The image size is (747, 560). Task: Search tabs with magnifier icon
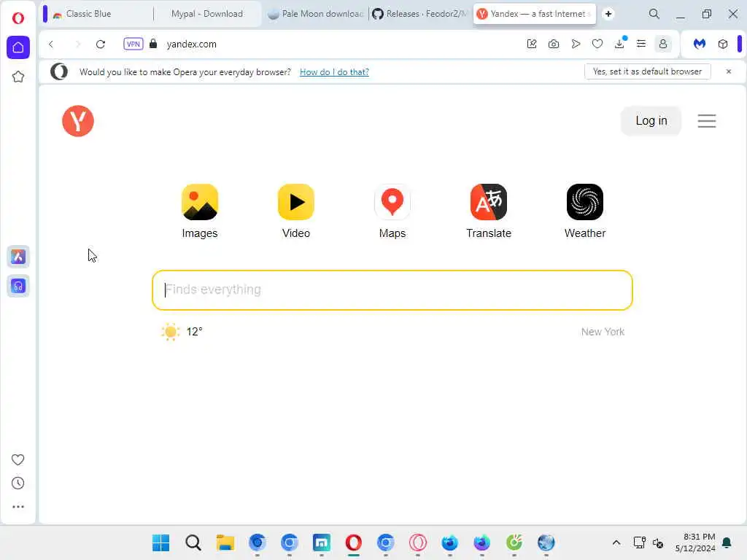click(x=654, y=14)
